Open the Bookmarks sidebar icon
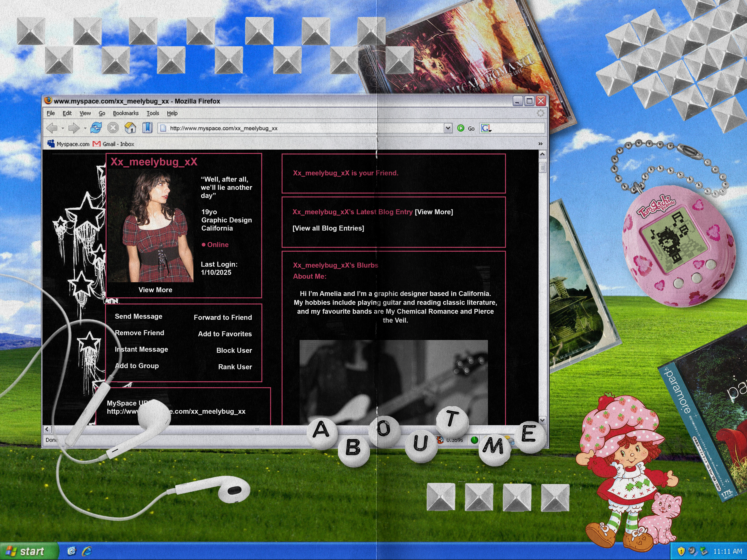This screenshot has height=560, width=747. (x=147, y=128)
